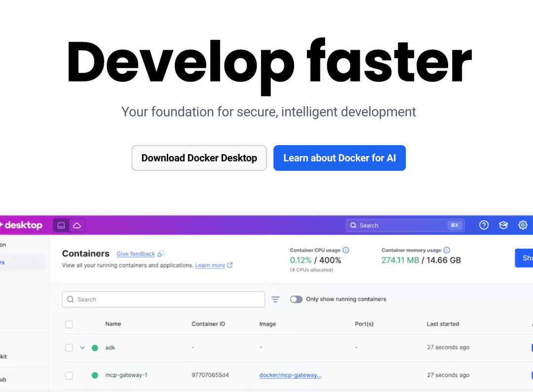Select the laptop icon for local desktop mode

click(60, 225)
